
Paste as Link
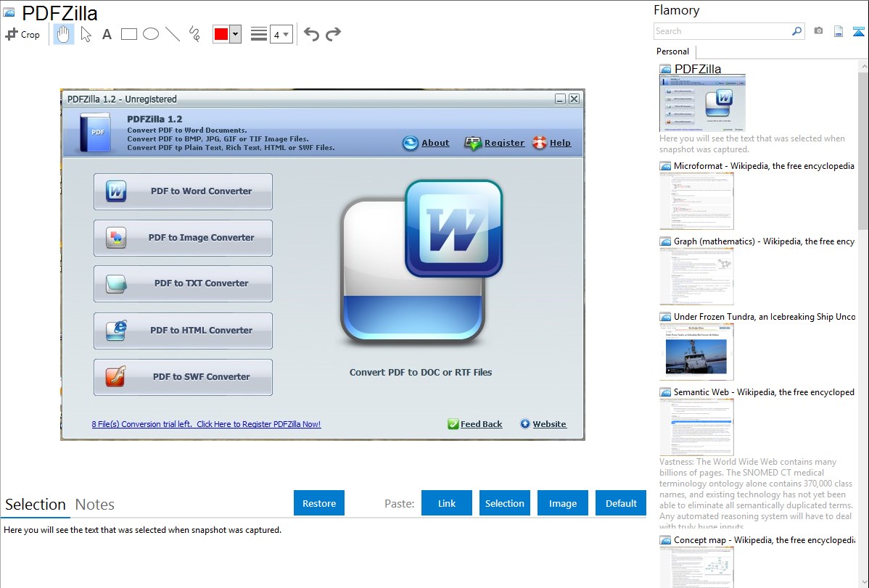pyautogui.click(x=447, y=503)
